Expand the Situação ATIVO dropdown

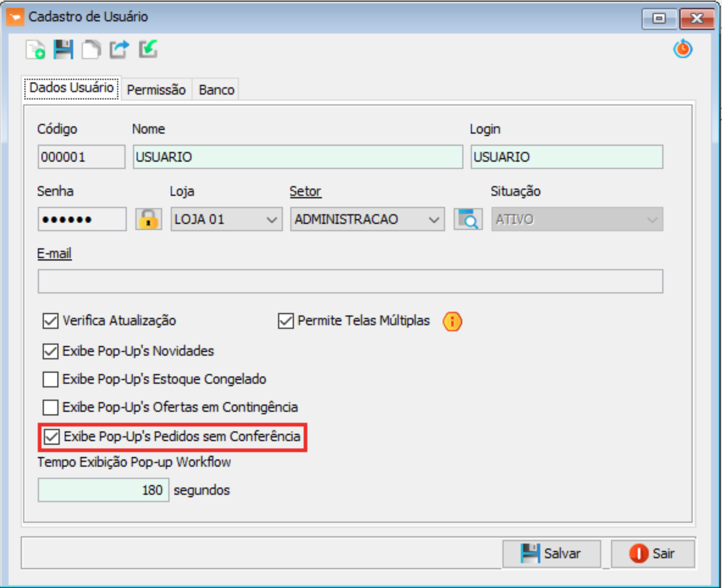click(652, 219)
